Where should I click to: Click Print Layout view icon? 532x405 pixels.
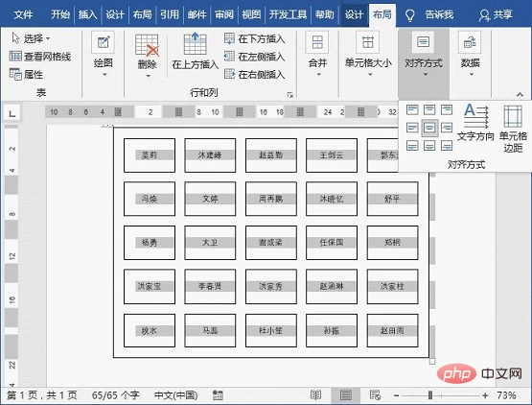point(346,394)
